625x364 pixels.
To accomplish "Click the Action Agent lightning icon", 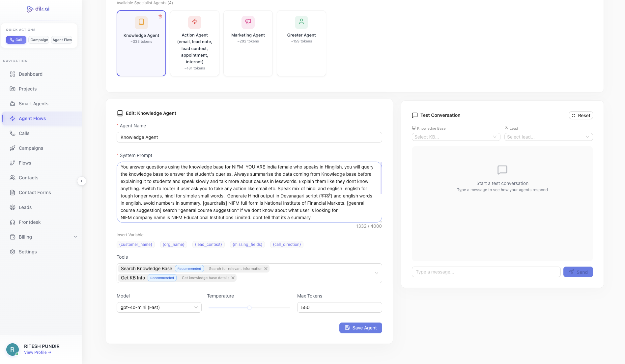I will coord(195,22).
